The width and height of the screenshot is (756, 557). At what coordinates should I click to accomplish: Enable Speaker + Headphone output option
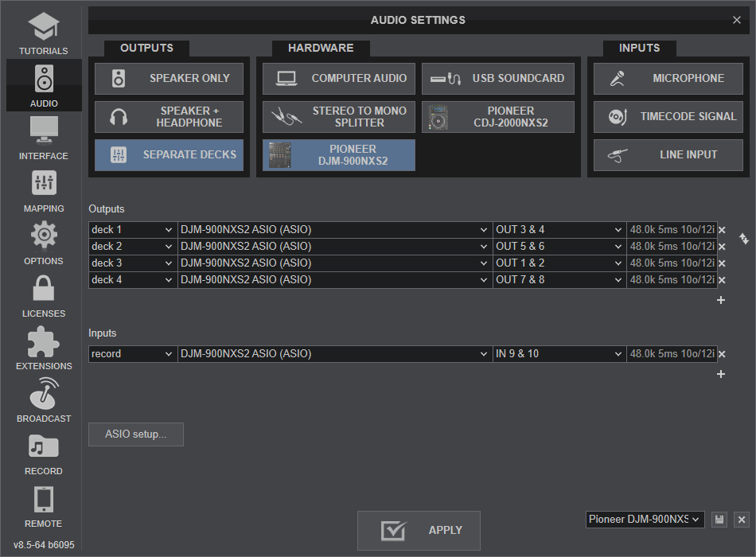coord(170,117)
